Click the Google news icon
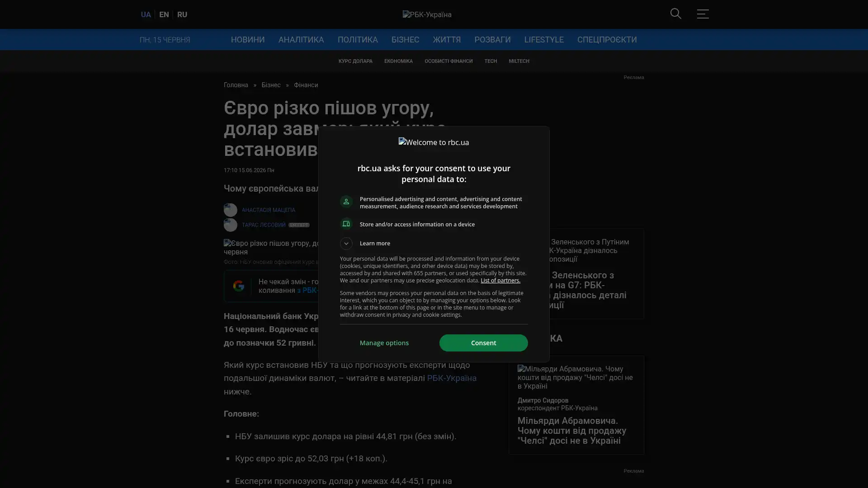The image size is (868, 488). 239,286
